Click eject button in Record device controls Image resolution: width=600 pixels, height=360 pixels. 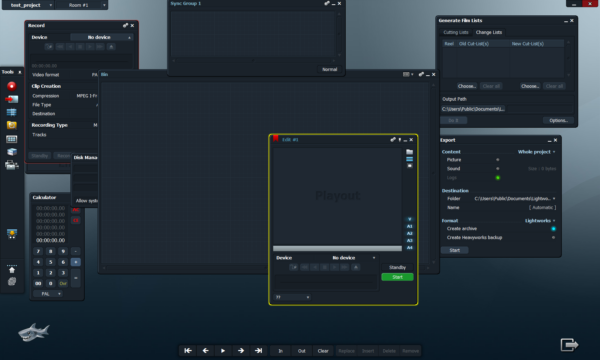tap(111, 47)
